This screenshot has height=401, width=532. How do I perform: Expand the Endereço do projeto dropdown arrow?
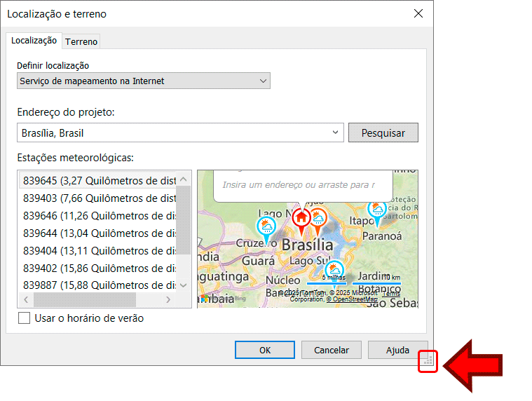click(335, 132)
